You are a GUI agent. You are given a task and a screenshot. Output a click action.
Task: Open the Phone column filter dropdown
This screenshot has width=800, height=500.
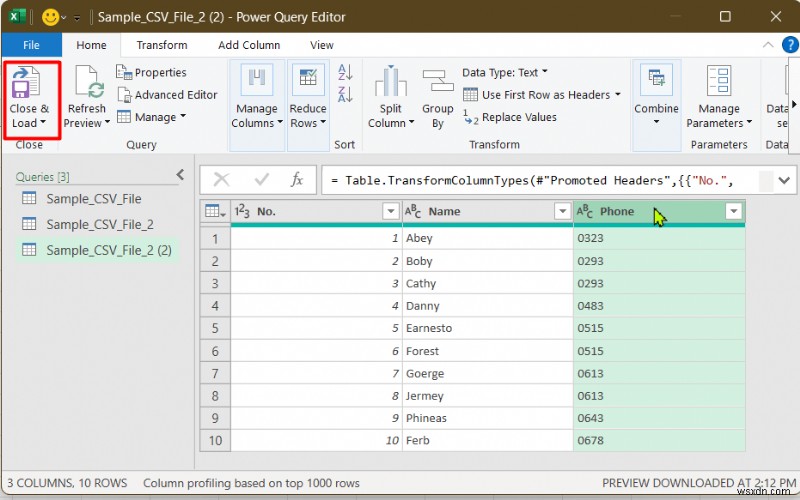[x=733, y=211]
